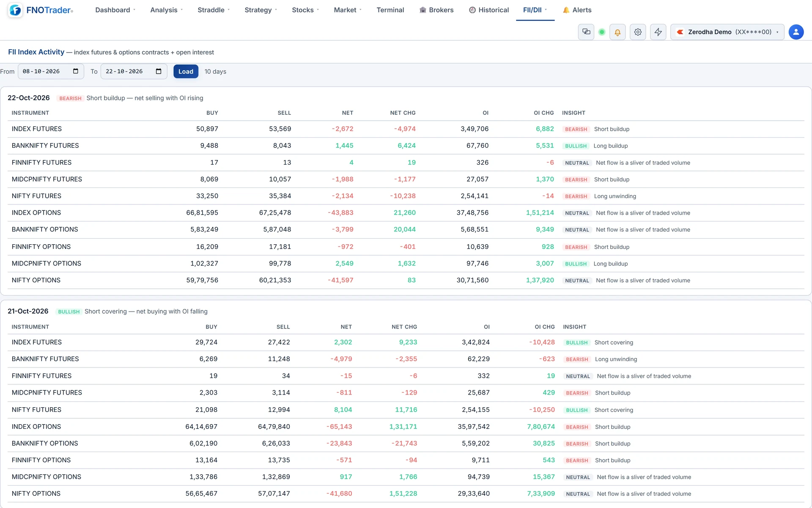Open calendar picker in To date field

[159, 71]
